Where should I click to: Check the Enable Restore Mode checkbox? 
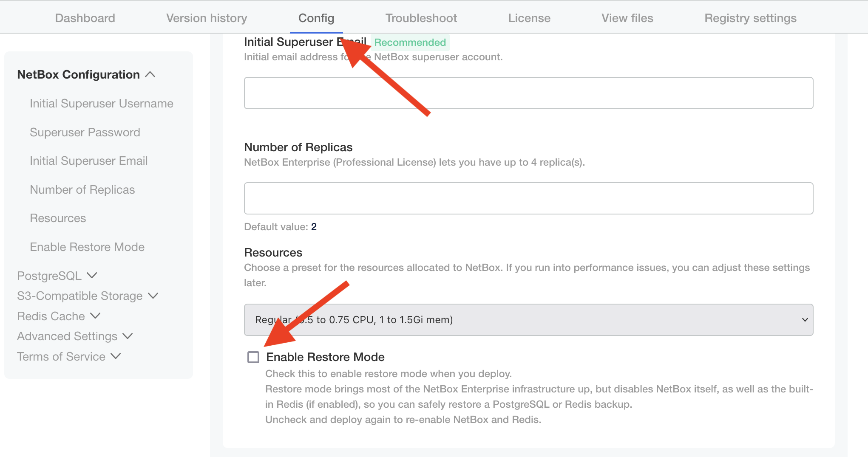click(253, 357)
